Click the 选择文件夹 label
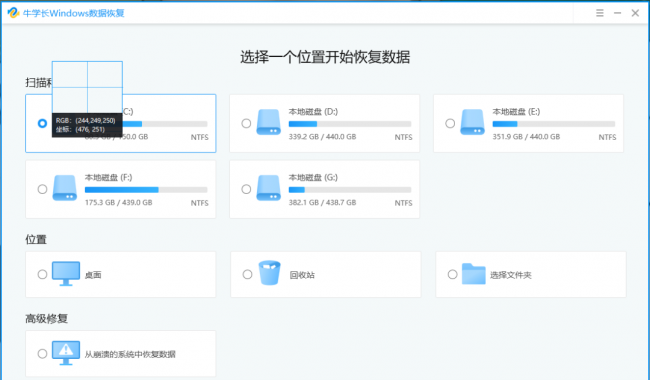The width and height of the screenshot is (650, 380). tap(511, 275)
